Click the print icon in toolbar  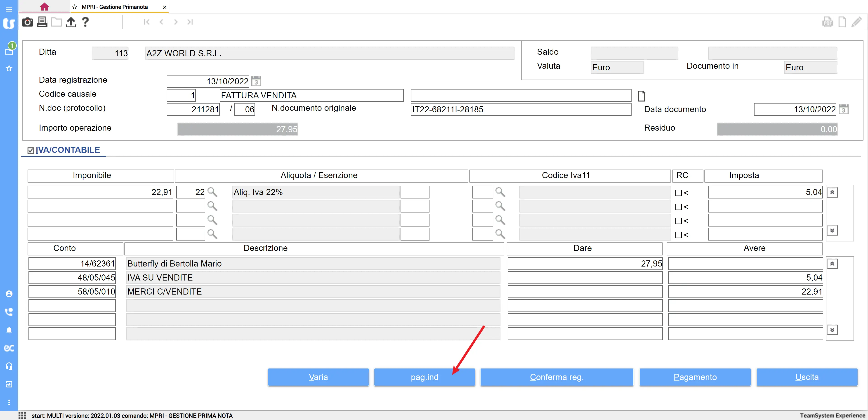point(42,22)
